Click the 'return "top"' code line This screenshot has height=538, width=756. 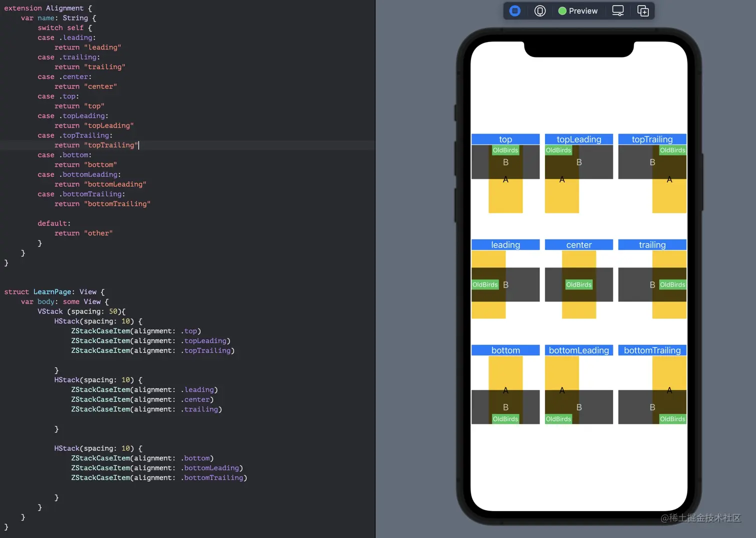(x=79, y=106)
